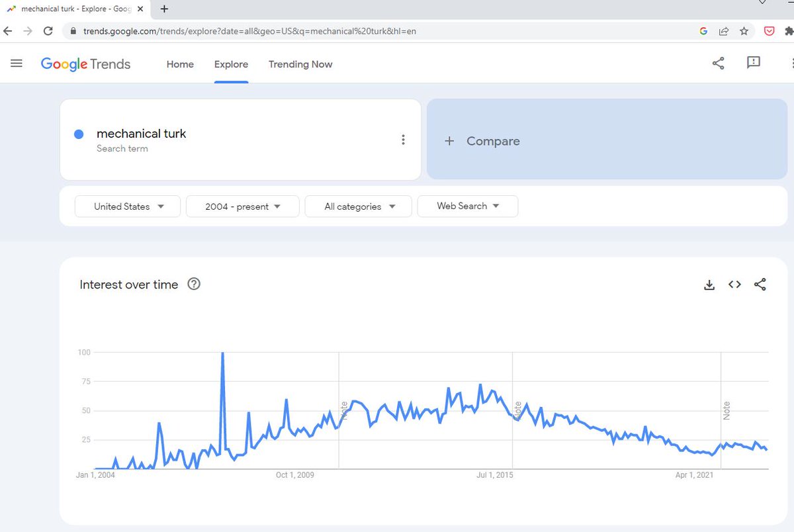The image size is (794, 532).
Task: Click the chart peak at 100
Action: (x=222, y=353)
